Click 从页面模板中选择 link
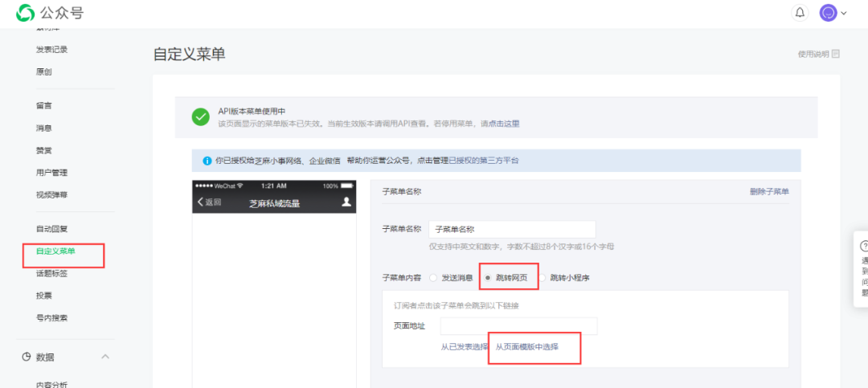Image resolution: width=868 pixels, height=388 pixels. point(527,347)
